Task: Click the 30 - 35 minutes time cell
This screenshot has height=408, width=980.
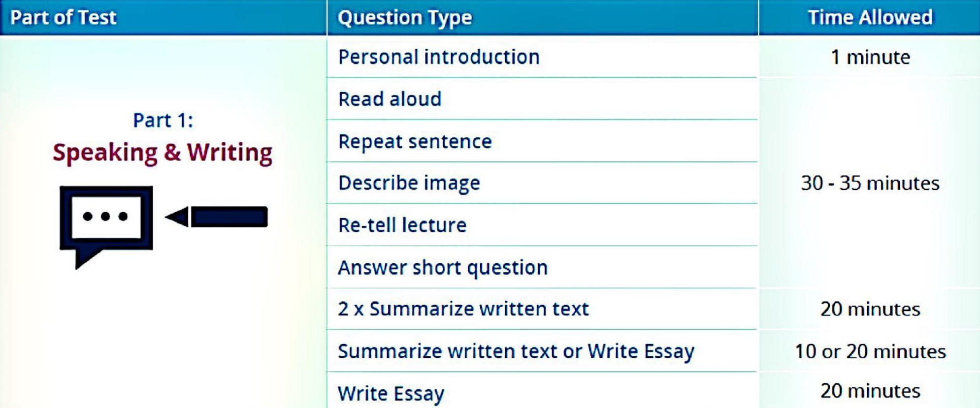Action: pos(870,183)
